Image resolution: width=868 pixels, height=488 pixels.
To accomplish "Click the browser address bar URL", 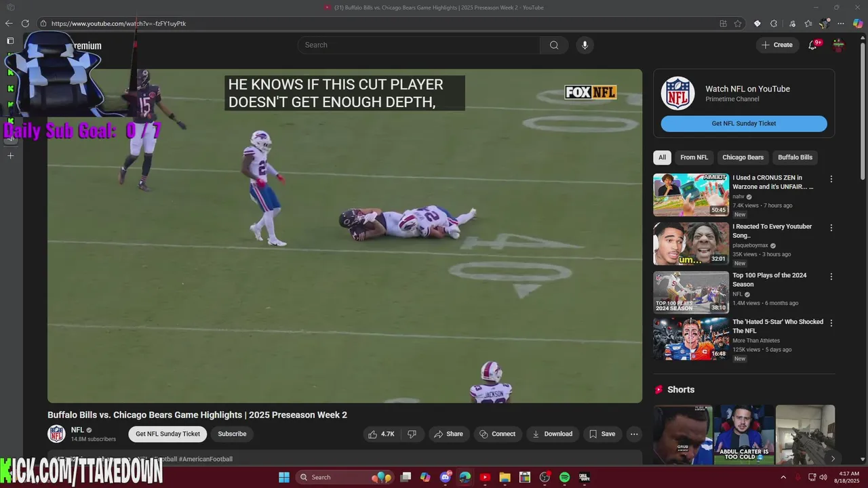I will coord(119,23).
